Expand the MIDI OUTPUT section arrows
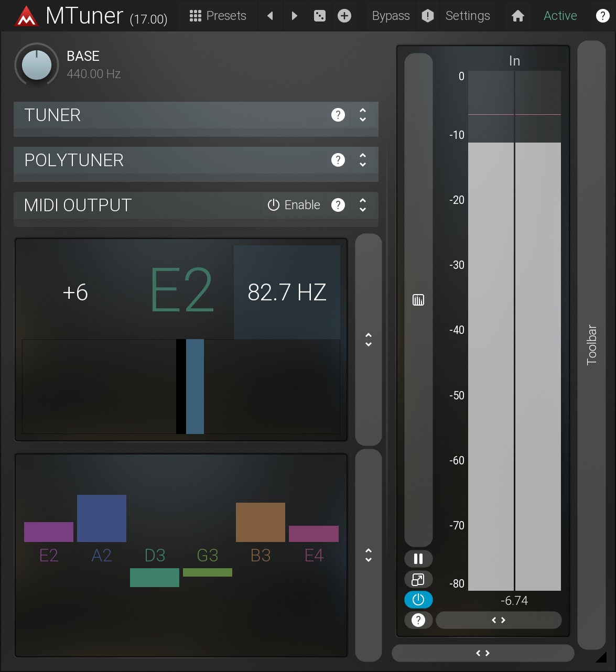Viewport: 616px width, 672px height. (x=363, y=205)
